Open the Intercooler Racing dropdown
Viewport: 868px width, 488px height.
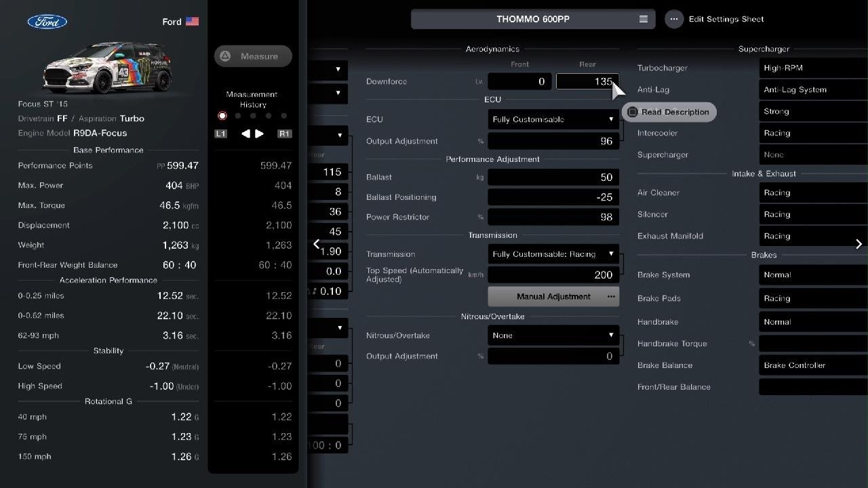813,133
